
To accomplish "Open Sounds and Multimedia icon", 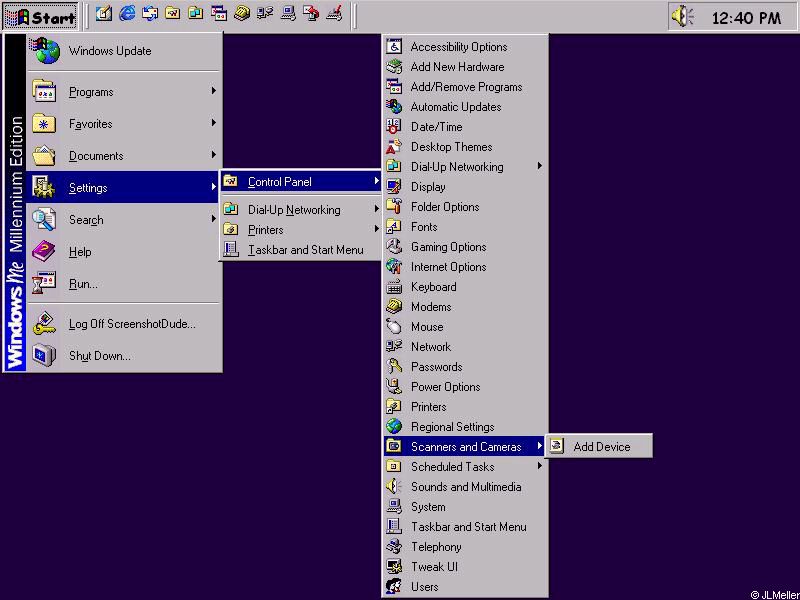I will 394,486.
